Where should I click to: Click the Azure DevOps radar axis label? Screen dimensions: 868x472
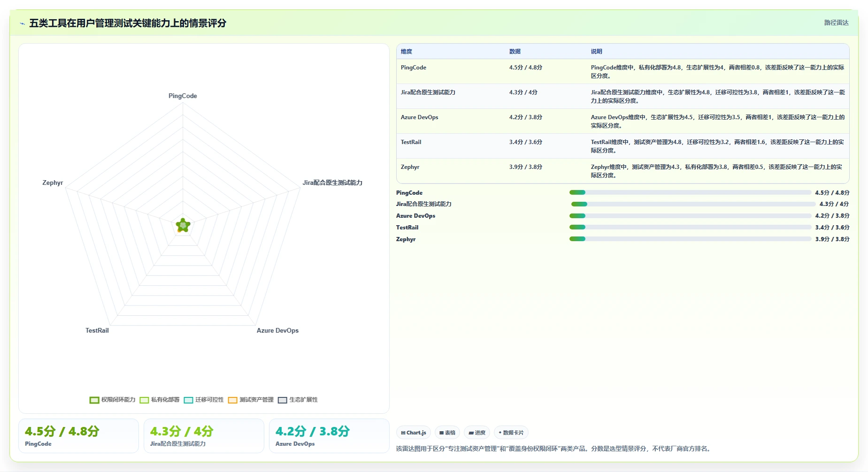pos(277,330)
